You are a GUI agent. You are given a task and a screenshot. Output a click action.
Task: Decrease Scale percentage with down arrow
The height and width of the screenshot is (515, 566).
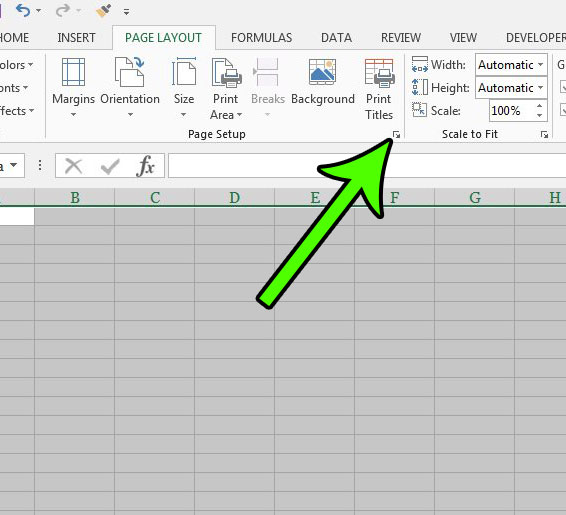(x=539, y=115)
